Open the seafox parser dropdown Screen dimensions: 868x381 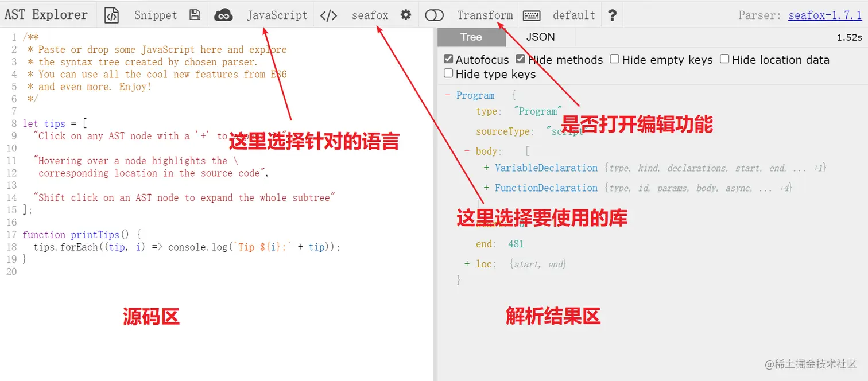point(370,15)
